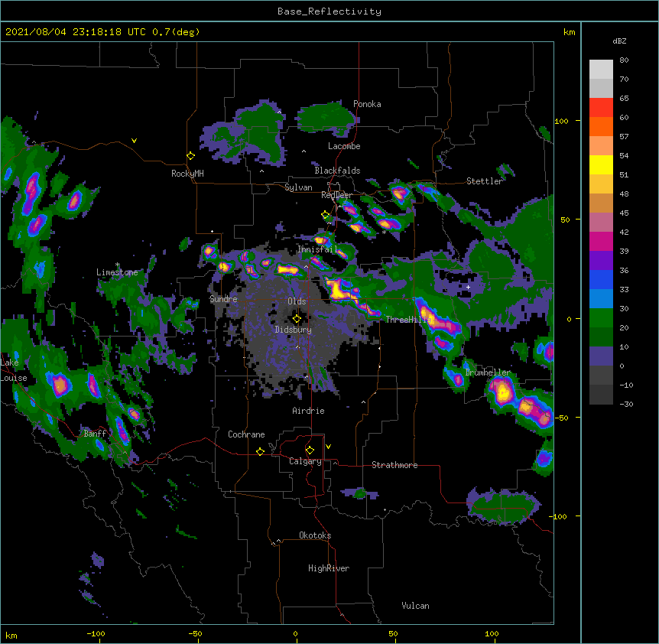
Task: Click the yellow V marker right of Calgary
Action: tap(328, 447)
